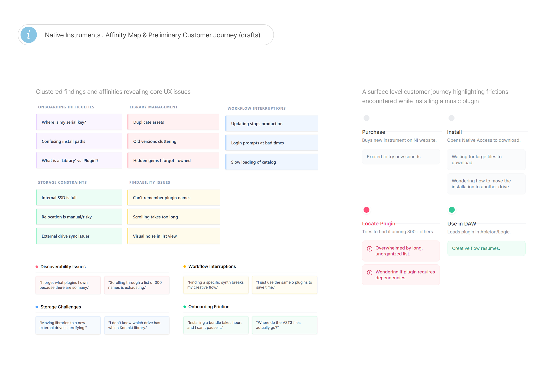Select the 'External drive sync issues' note

79,236
